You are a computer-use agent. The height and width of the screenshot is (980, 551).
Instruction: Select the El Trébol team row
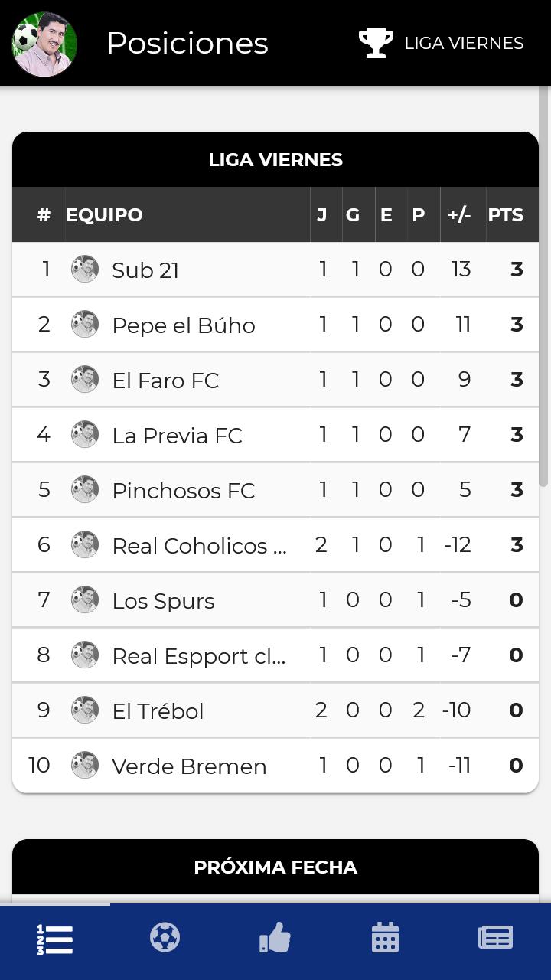coord(275,710)
